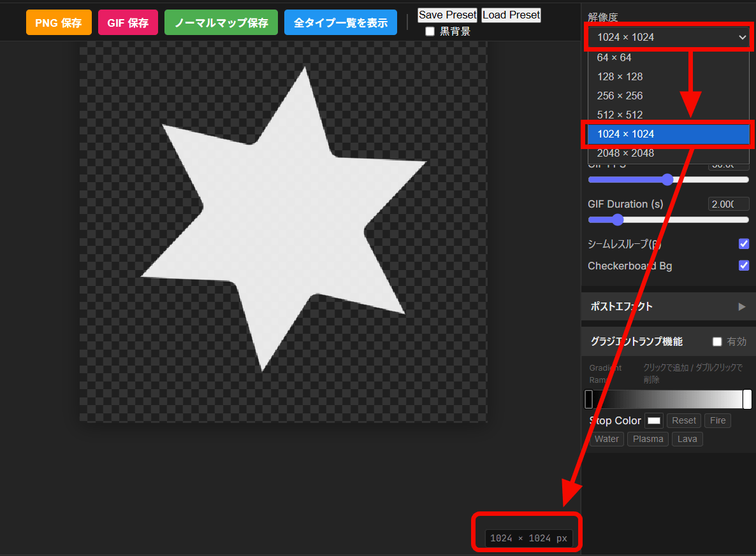The width and height of the screenshot is (756, 556).
Task: Click the orange PNG 保存 button
Action: pyautogui.click(x=59, y=23)
